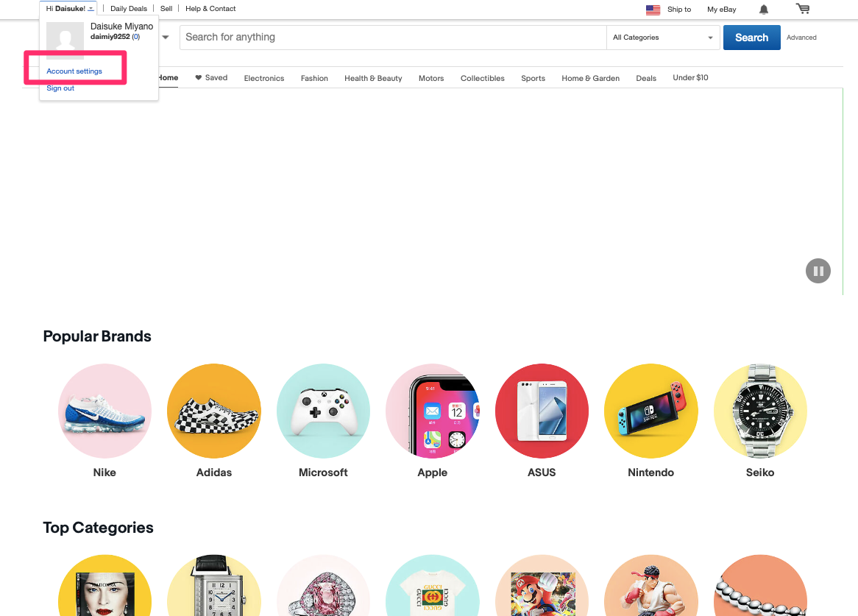858x616 pixels.
Task: Choose the Nike sneaker brand icon
Action: click(x=104, y=411)
